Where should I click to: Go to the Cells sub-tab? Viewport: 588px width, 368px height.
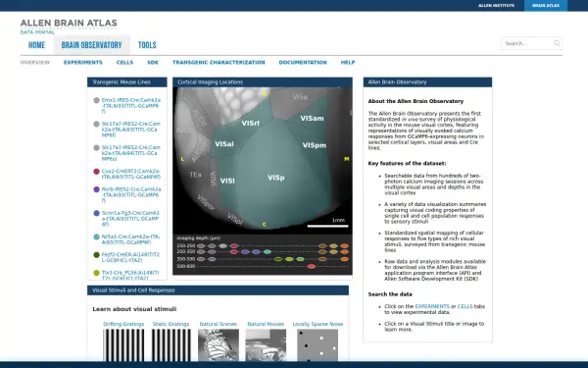[124, 63]
